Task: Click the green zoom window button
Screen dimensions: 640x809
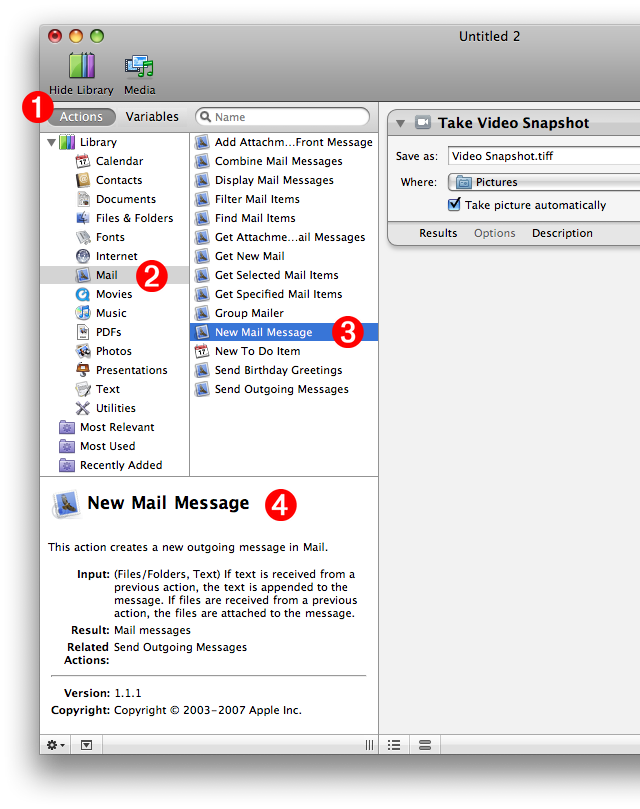Action: point(97,36)
